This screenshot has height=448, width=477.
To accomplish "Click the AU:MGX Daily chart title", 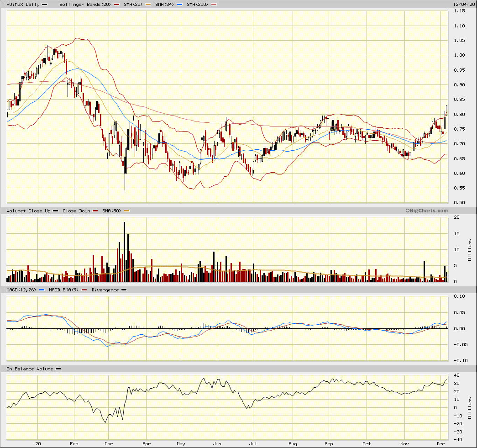I will 23,4.
